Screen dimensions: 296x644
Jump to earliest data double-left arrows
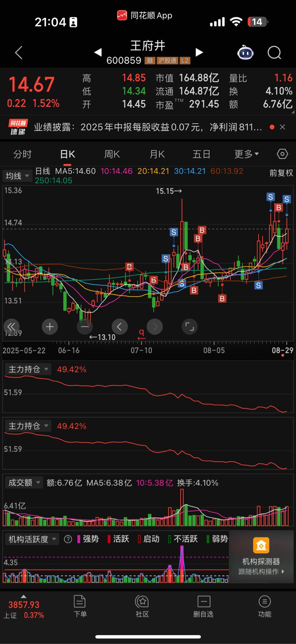11,327
